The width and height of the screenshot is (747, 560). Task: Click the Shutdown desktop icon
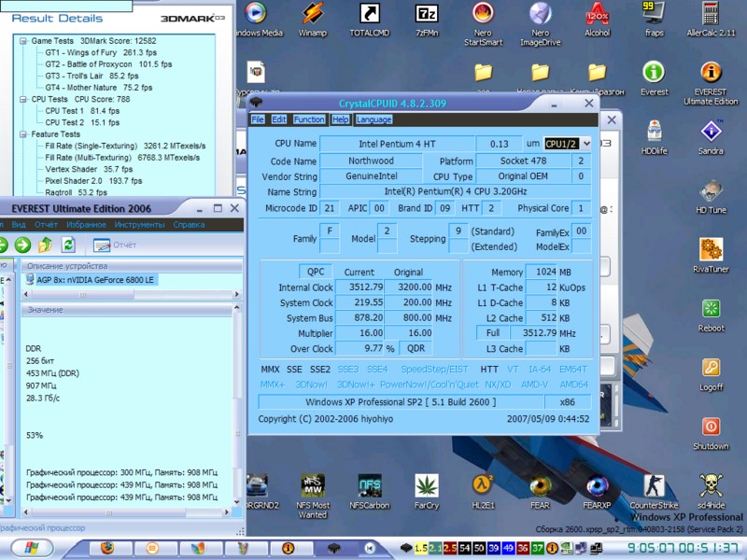pyautogui.click(x=711, y=433)
